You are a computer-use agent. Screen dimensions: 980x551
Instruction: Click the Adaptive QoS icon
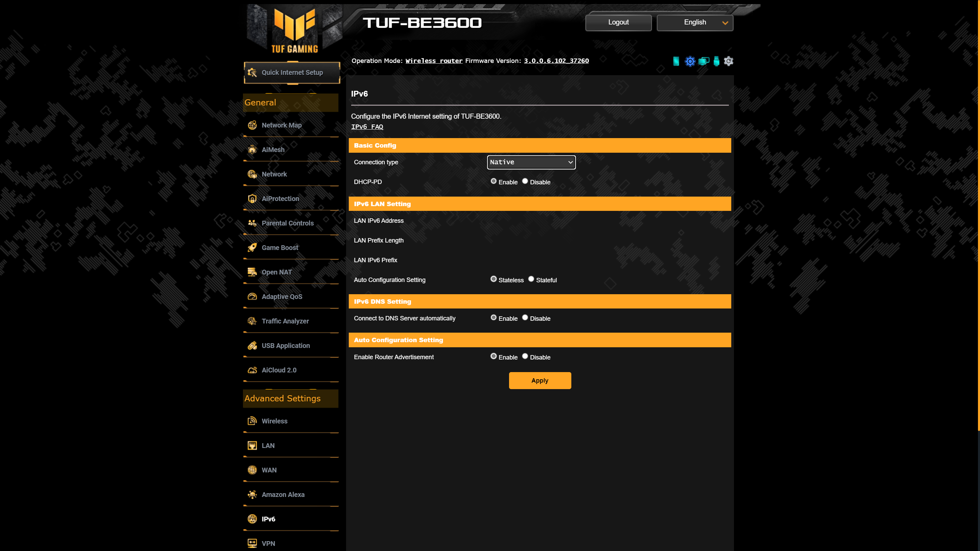point(252,296)
